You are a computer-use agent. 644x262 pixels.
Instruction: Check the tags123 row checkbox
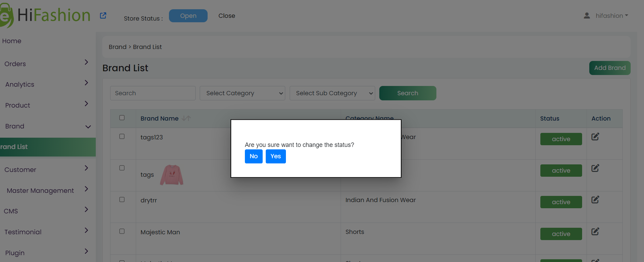(x=122, y=136)
